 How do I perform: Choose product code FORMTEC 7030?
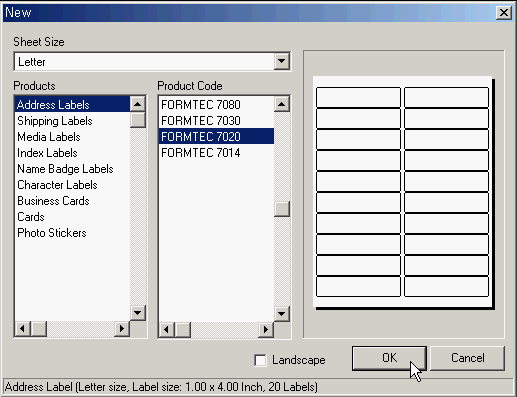[x=216, y=121]
